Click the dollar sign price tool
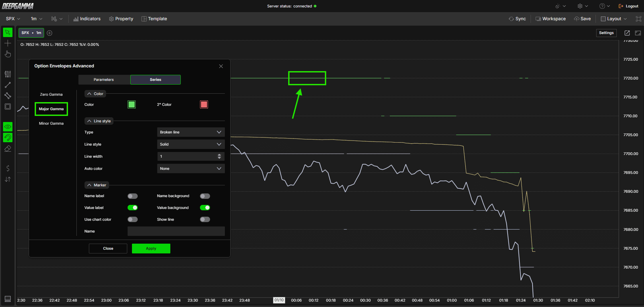The image size is (644, 307). [8, 168]
